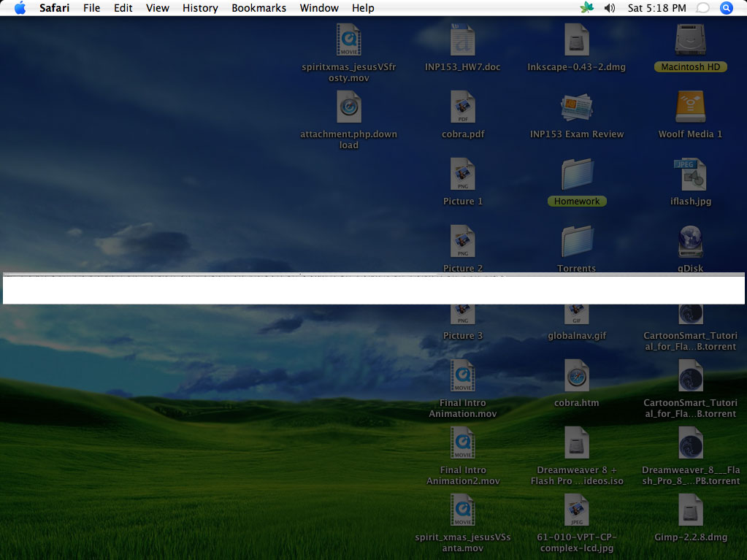Select the INP153 Exam Review icon

(x=576, y=107)
